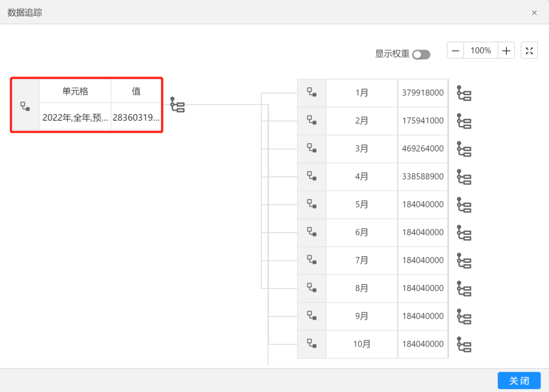Screen dimensions: 549x392
Task: Click the node icon beside the 8月 row
Action: 312,288
